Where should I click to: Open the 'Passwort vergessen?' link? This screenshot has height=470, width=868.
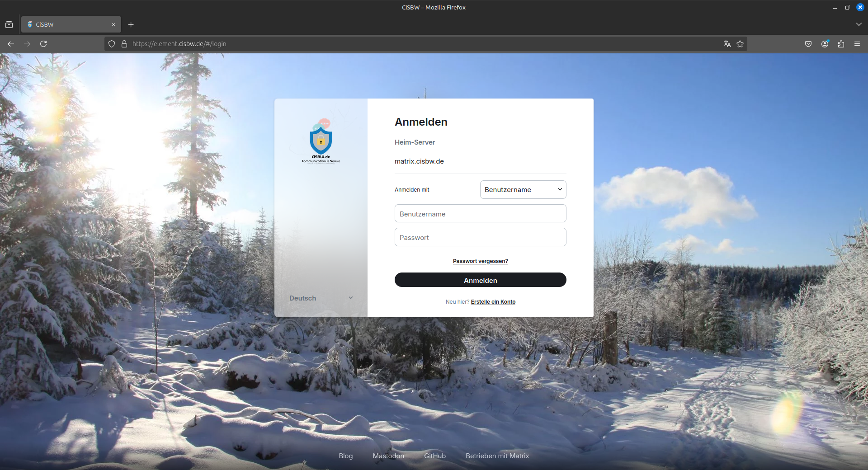(480, 261)
